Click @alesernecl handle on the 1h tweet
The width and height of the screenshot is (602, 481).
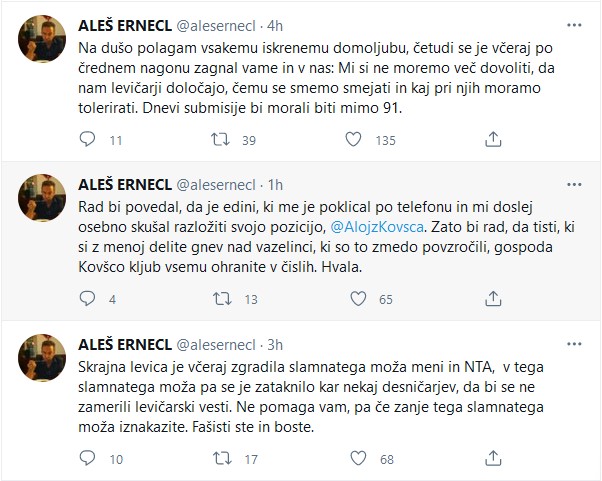[214, 183]
